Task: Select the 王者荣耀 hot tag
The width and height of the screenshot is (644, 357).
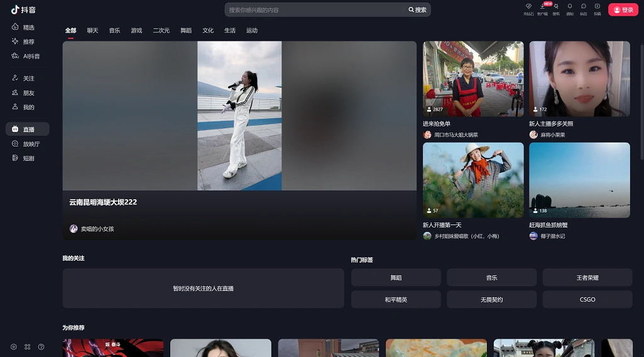Action: tap(587, 277)
